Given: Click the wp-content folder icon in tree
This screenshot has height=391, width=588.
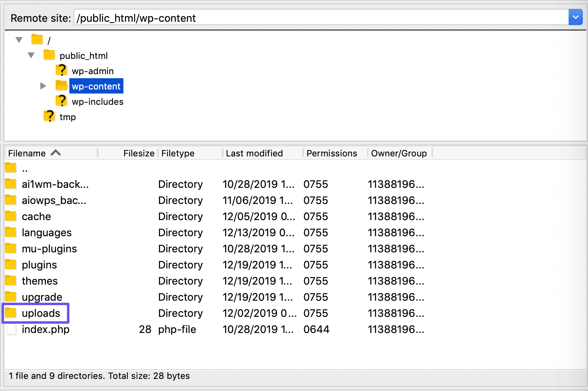Looking at the screenshot, I should pos(61,85).
